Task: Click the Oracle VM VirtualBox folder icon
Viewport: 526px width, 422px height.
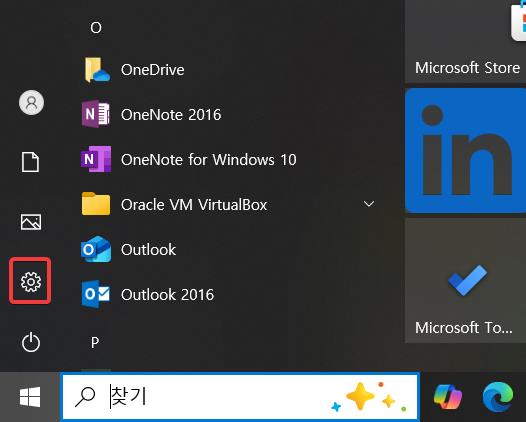Action: tap(96, 204)
